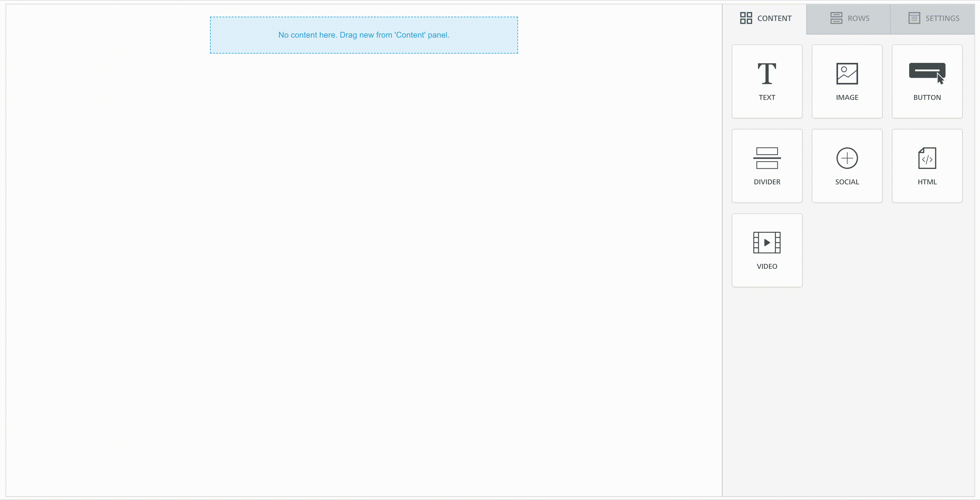Screen dimensions: 980x500
Task: Pick the Social content block icon
Action: (847, 158)
